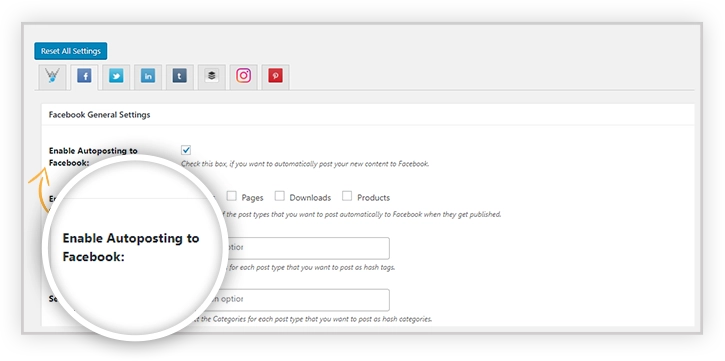Switch to the Buffer tab icon
This screenshot has height=361, width=725.
tap(212, 76)
